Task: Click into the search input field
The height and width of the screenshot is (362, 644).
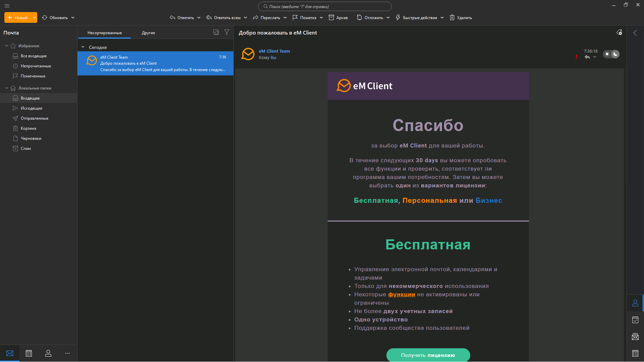Action: pos(325,6)
